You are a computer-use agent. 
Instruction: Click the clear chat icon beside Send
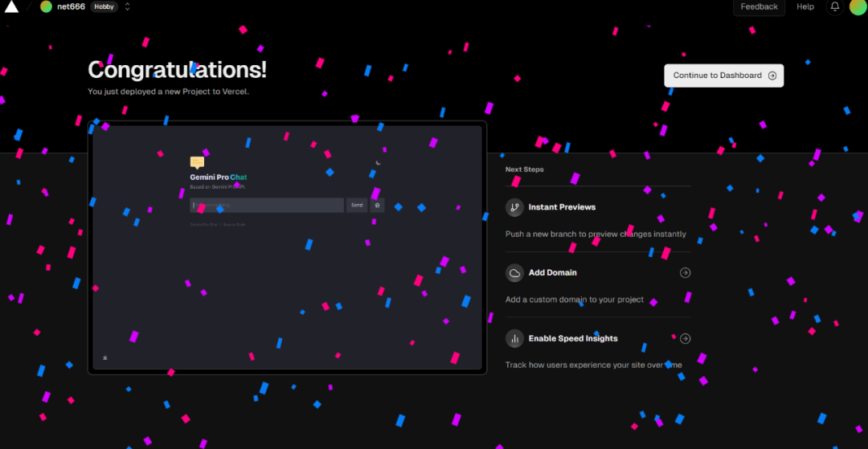[377, 205]
